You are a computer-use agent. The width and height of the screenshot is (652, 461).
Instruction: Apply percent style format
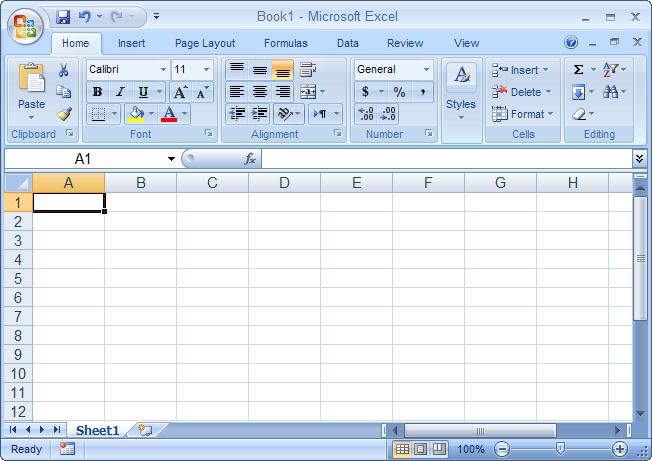point(399,92)
